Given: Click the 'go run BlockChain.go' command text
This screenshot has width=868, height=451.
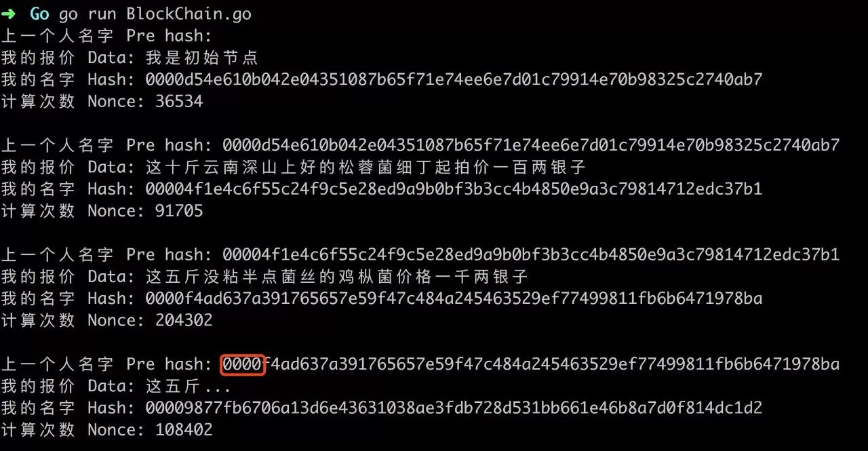Looking at the screenshot, I should click(x=155, y=14).
